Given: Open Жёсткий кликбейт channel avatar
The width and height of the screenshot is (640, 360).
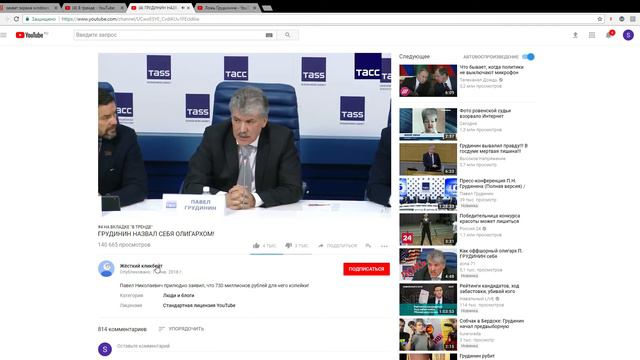Looking at the screenshot, I should (106, 269).
